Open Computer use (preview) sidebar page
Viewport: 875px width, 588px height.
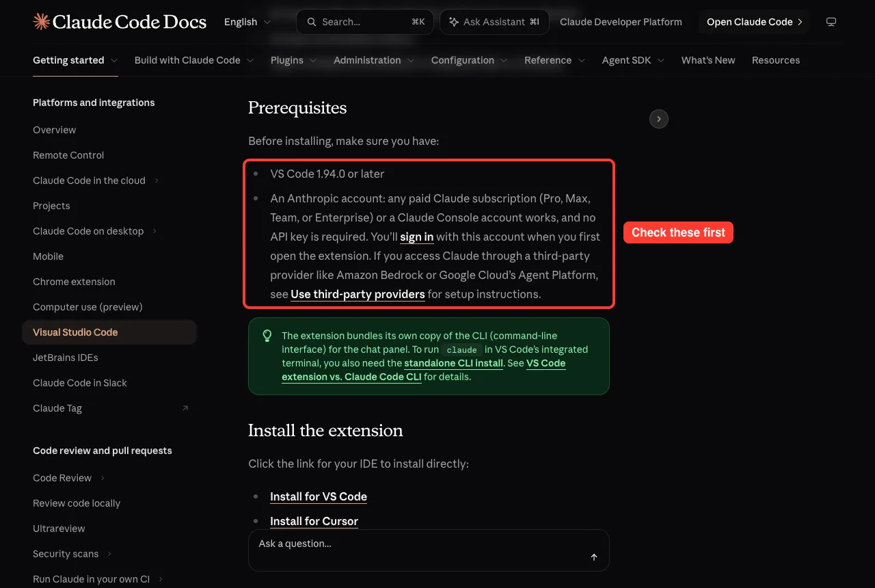pyautogui.click(x=87, y=307)
